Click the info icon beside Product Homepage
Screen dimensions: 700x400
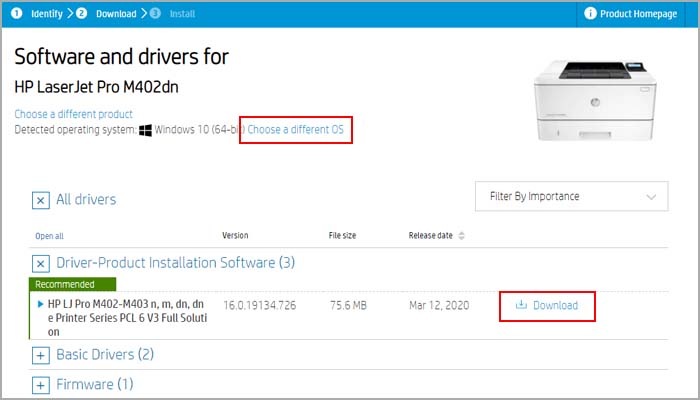(590, 13)
